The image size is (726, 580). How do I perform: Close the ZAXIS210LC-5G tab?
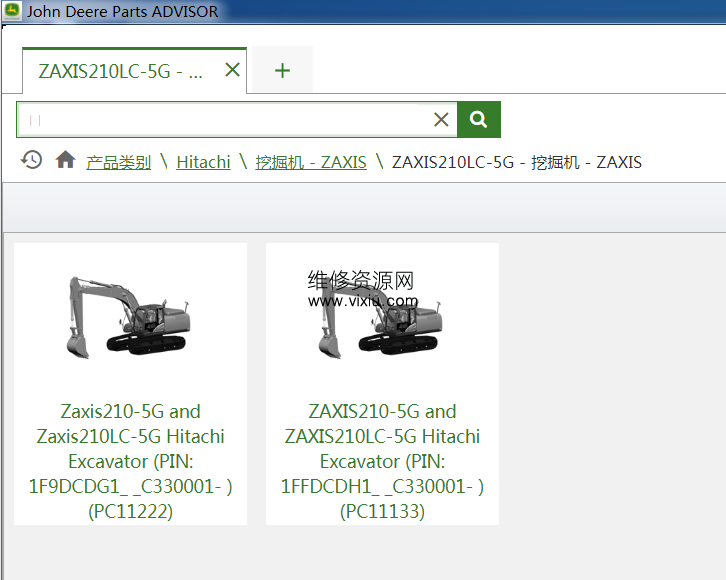(x=232, y=70)
